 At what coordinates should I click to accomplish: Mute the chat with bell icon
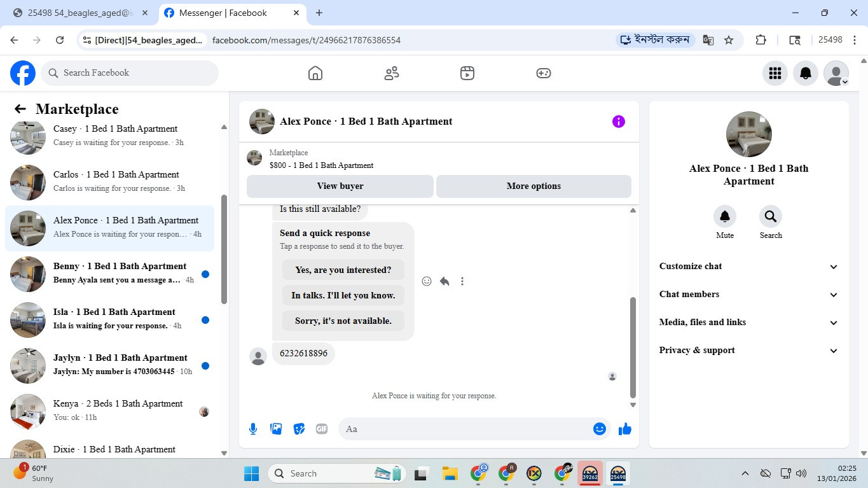[x=725, y=216]
